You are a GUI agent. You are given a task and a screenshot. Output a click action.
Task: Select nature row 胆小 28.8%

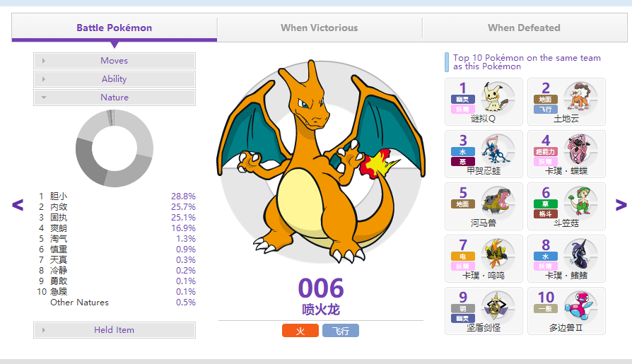tap(117, 196)
